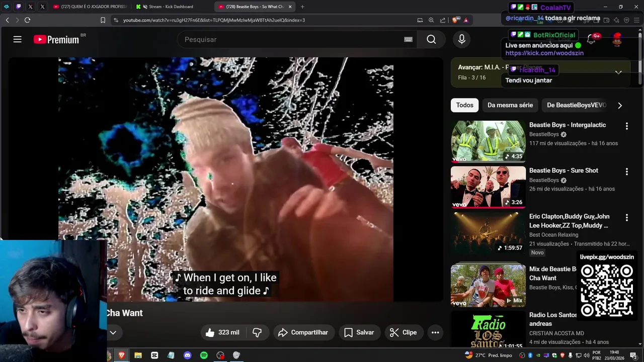
Task: Open options menu for Eric Clapton video
Action: 626,218
